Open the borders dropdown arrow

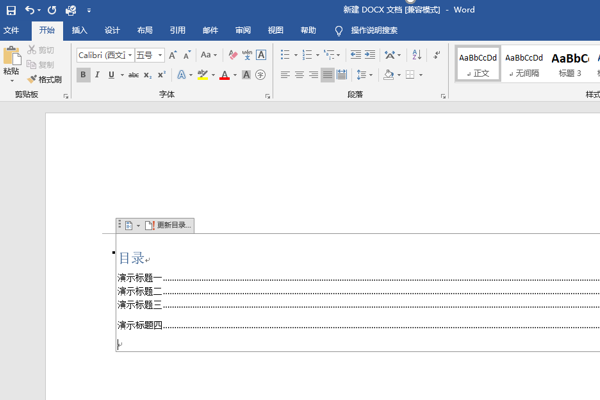[x=421, y=75]
